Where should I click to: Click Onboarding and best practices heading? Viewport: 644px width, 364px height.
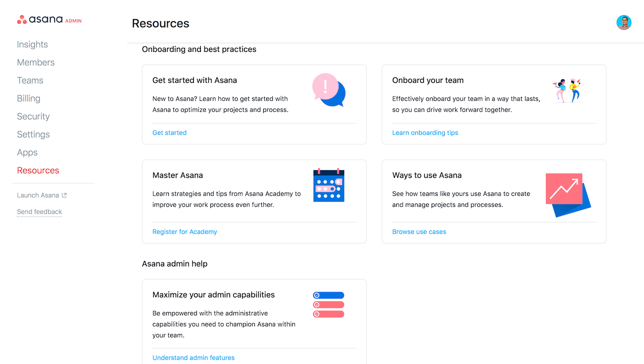[x=199, y=49]
